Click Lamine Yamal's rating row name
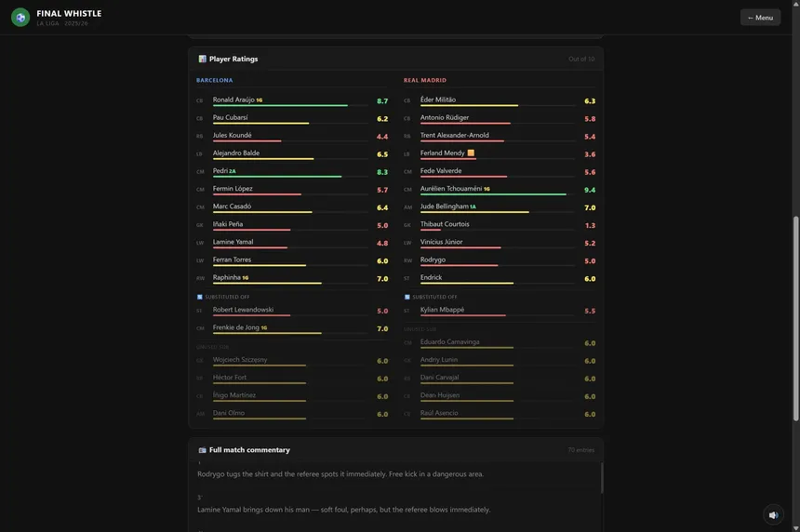Screen dimensions: 800x532 (233, 242)
